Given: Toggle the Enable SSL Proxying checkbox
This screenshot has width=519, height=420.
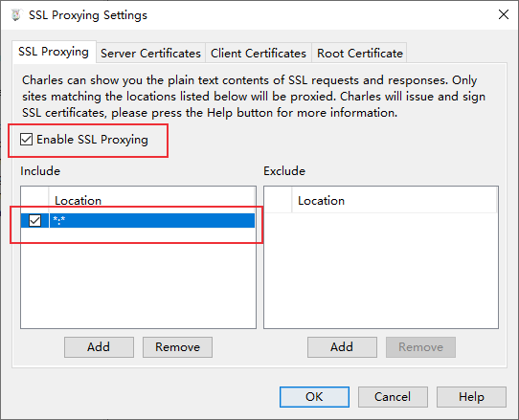Looking at the screenshot, I should point(26,140).
